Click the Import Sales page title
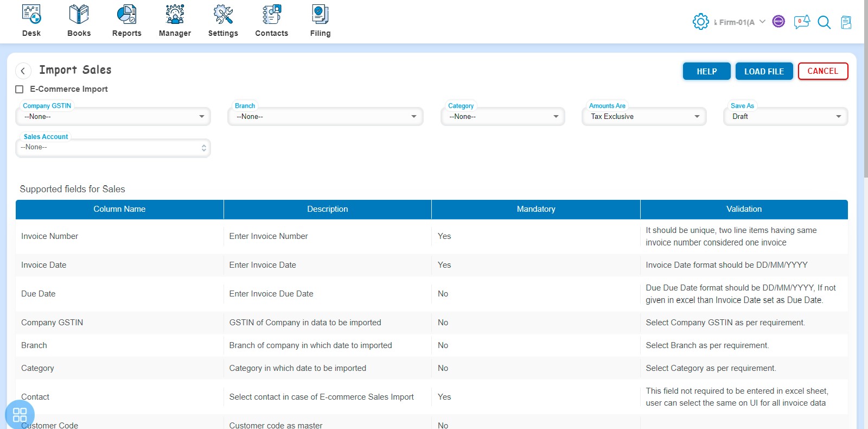 [75, 70]
